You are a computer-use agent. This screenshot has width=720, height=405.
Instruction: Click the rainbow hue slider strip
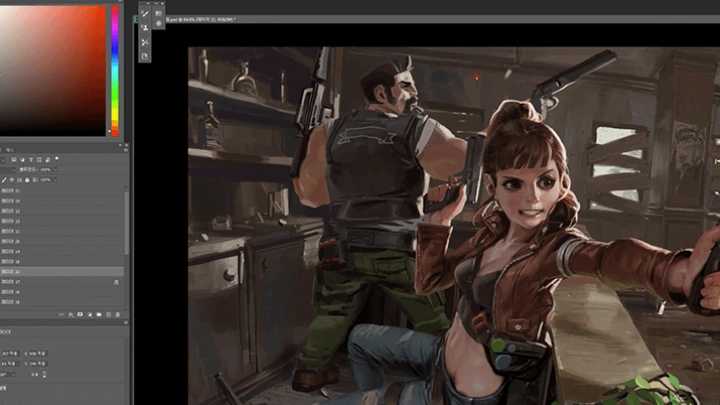115,71
